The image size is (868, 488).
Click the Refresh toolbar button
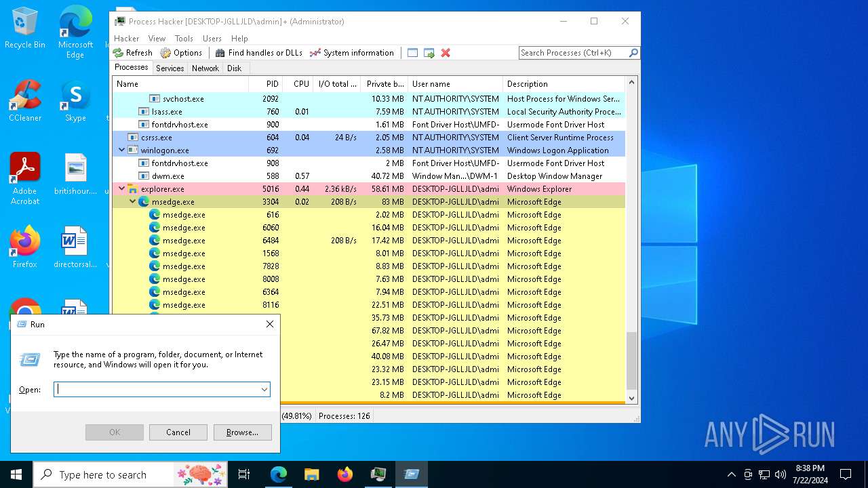(x=133, y=53)
